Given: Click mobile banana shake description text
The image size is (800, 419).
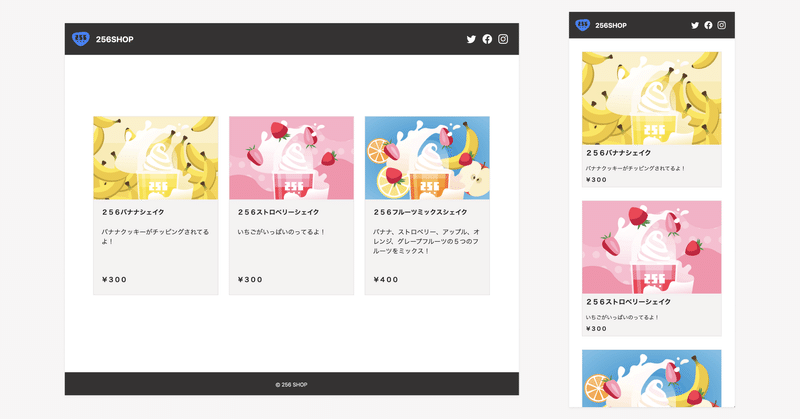Looking at the screenshot, I should click(x=635, y=168).
